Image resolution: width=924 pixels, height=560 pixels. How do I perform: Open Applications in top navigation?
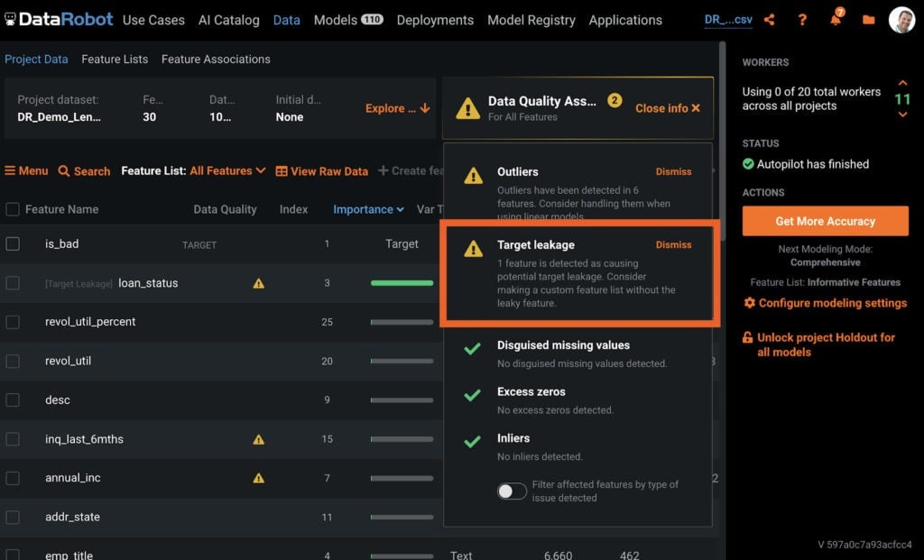pyautogui.click(x=625, y=20)
